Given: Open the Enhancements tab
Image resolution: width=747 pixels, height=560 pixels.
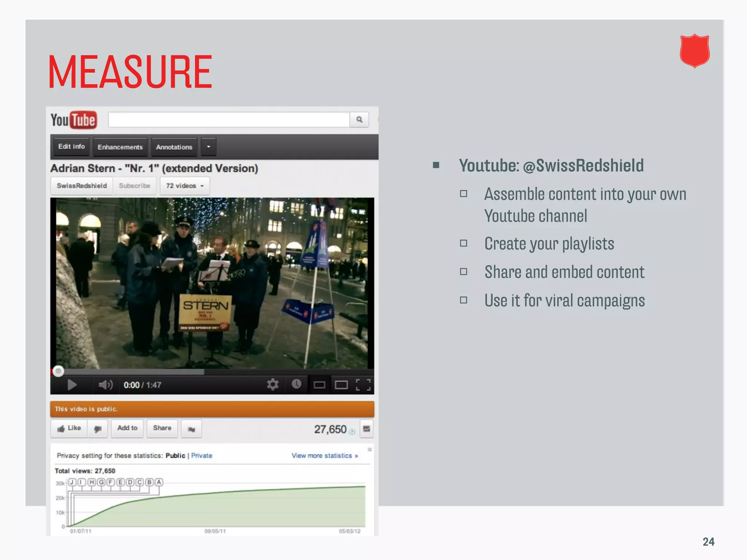Looking at the screenshot, I should coord(120,147).
